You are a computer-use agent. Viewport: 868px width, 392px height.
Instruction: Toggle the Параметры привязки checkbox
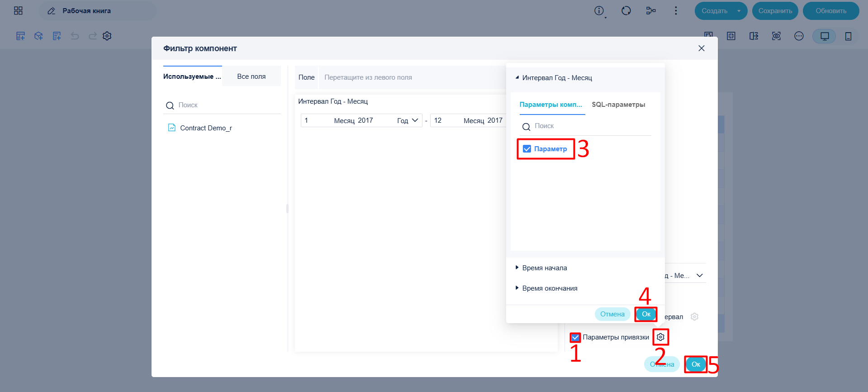click(x=575, y=338)
